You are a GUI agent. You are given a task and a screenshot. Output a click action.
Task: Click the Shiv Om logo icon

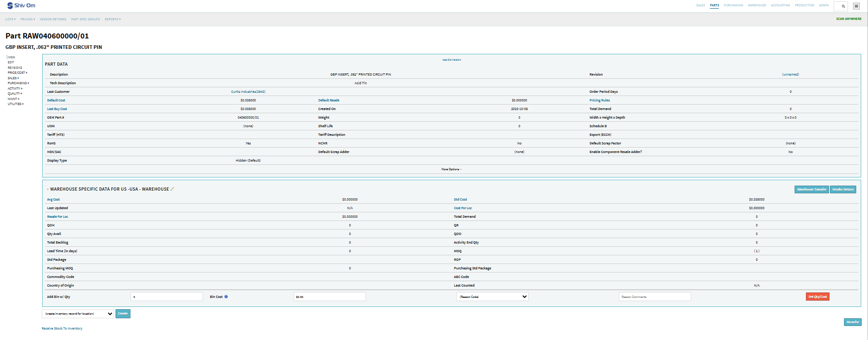[10, 5]
